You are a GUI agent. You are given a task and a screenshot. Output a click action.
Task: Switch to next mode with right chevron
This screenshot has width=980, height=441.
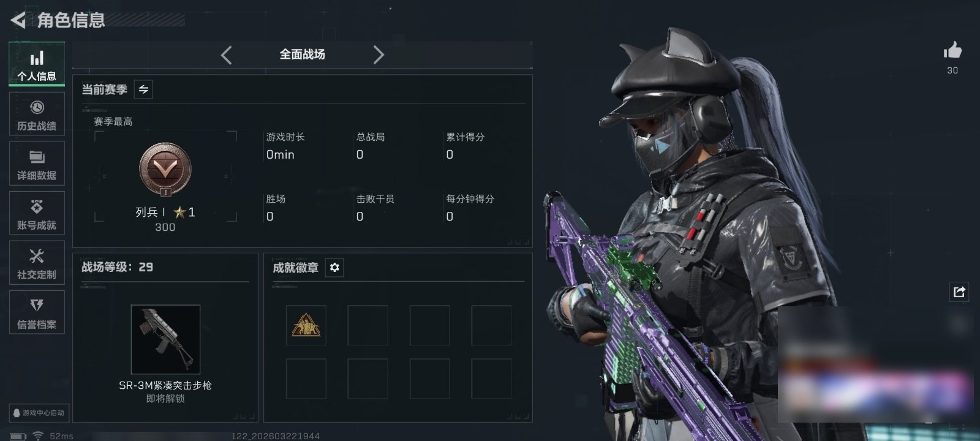(379, 55)
